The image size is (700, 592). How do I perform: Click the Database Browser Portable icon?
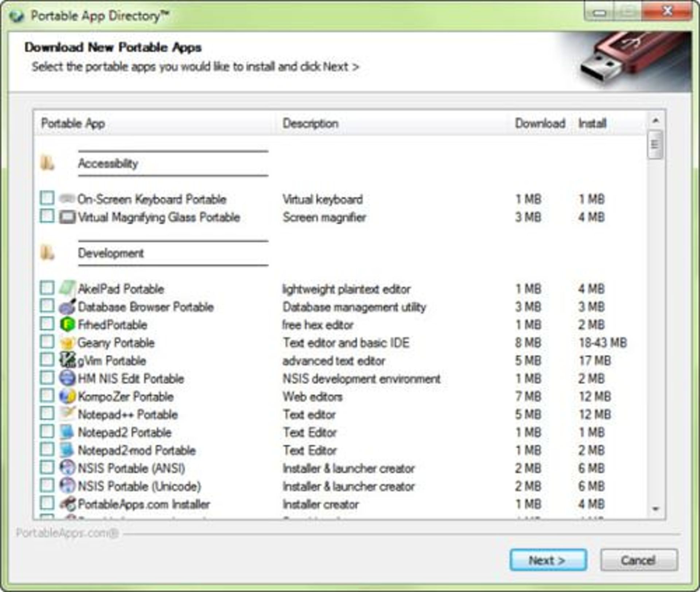pyautogui.click(x=67, y=306)
